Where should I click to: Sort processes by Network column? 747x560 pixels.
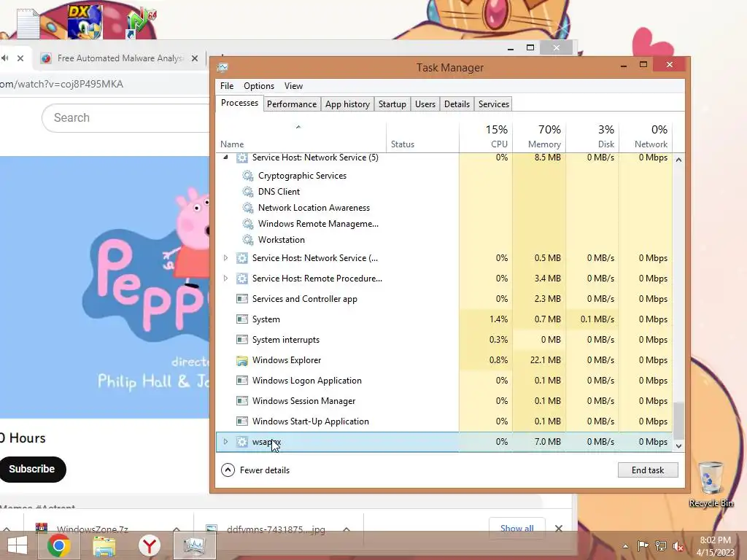tap(646, 136)
